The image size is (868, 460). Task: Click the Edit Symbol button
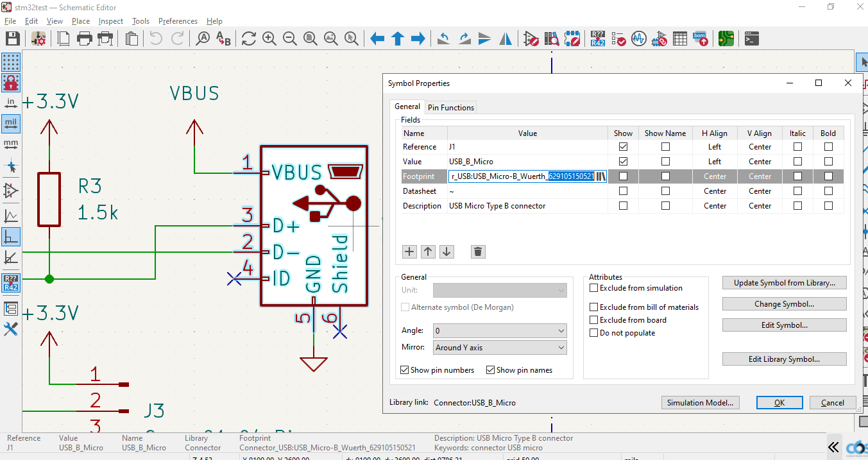[785, 325]
